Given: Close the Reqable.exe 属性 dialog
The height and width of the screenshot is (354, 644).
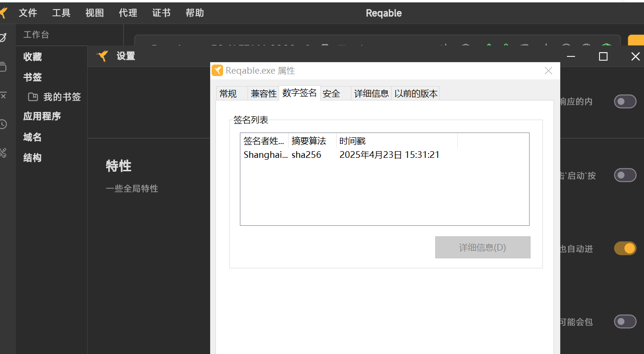Looking at the screenshot, I should point(549,71).
